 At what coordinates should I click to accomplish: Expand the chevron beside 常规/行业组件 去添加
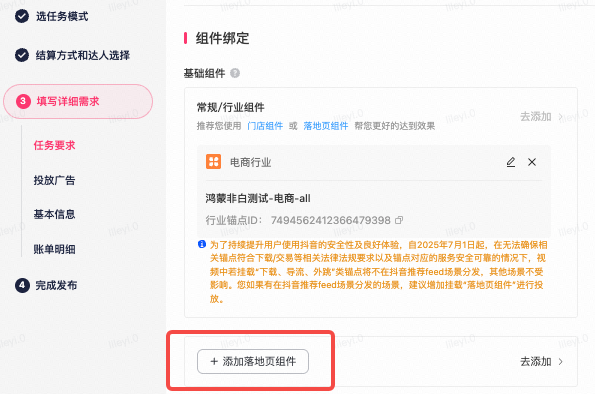pyautogui.click(x=560, y=117)
